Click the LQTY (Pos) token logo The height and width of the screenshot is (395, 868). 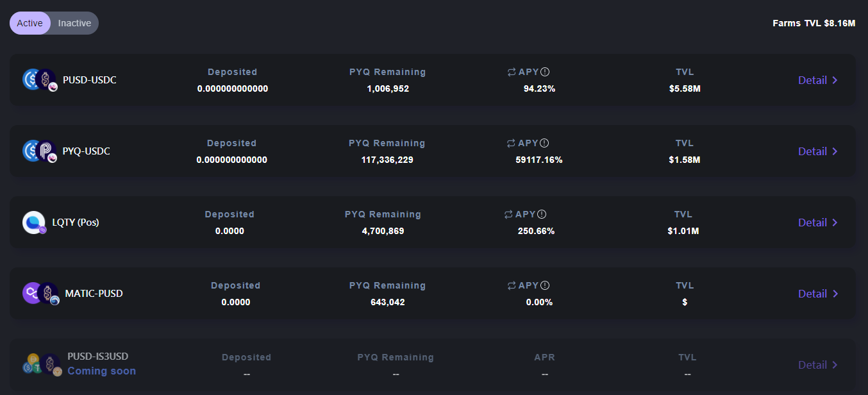coord(35,223)
